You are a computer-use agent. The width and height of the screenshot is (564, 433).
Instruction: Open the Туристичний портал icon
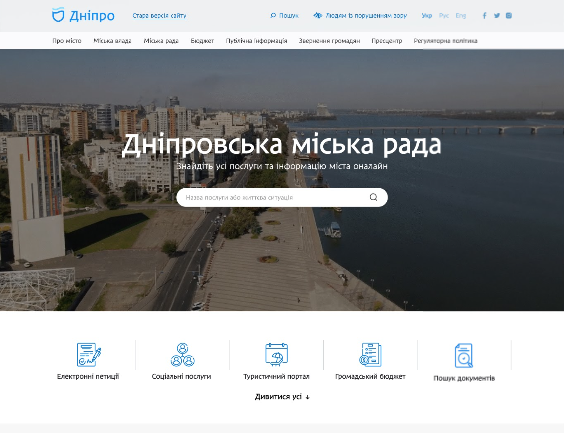click(x=276, y=355)
